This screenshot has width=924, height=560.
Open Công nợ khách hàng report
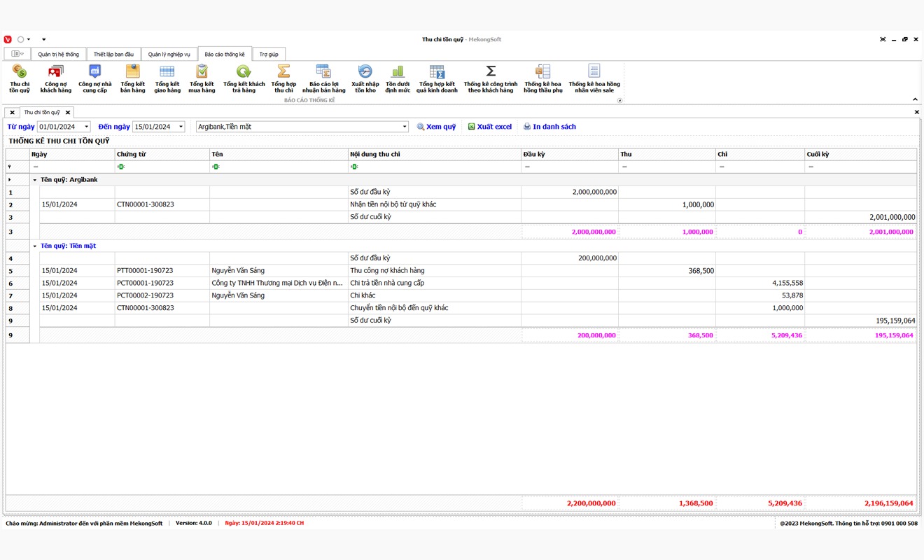click(x=55, y=78)
